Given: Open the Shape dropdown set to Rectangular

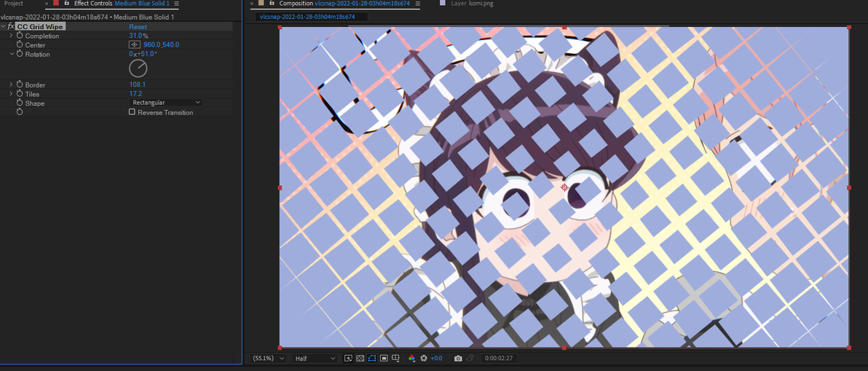Looking at the screenshot, I should click(166, 103).
